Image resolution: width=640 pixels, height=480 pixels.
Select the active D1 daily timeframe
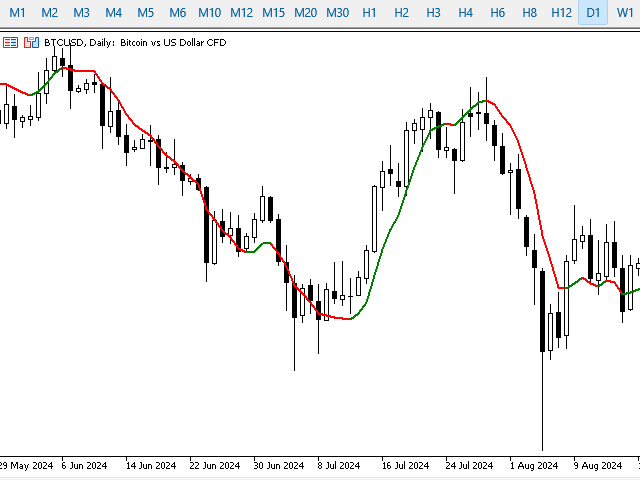pyautogui.click(x=593, y=13)
